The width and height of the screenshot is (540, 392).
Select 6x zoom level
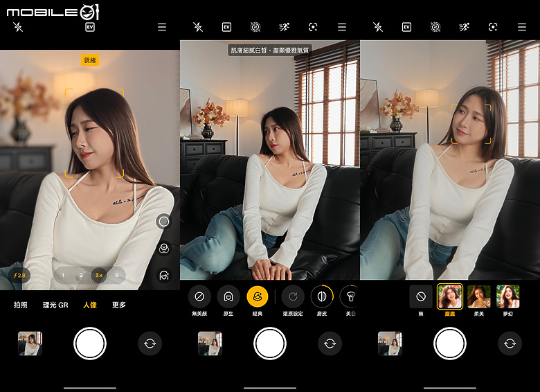pos(117,275)
